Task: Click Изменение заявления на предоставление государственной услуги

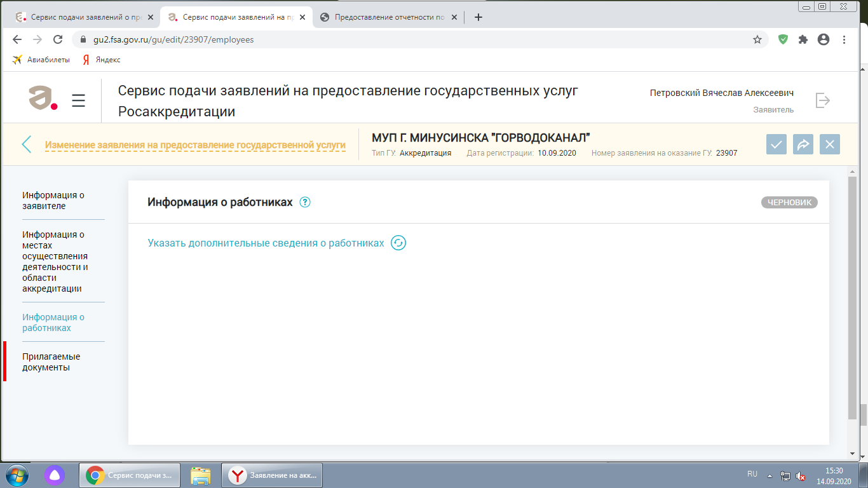Action: pos(195,145)
